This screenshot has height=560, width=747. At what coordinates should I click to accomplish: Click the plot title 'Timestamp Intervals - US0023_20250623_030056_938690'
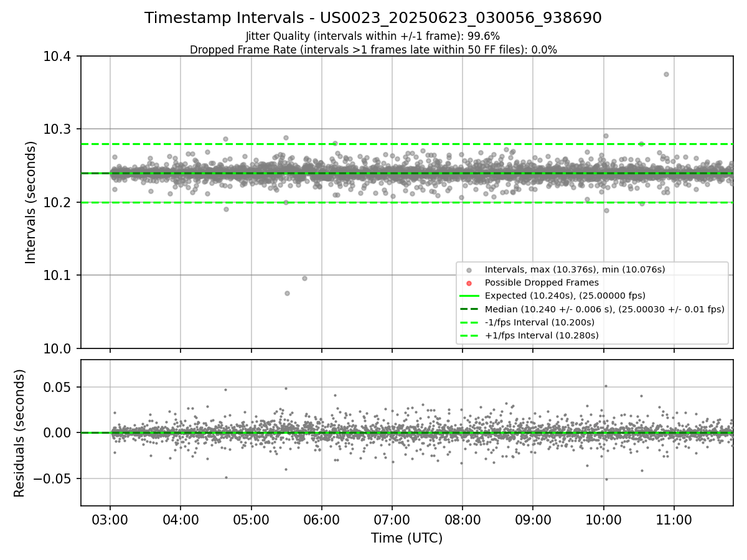point(373,18)
